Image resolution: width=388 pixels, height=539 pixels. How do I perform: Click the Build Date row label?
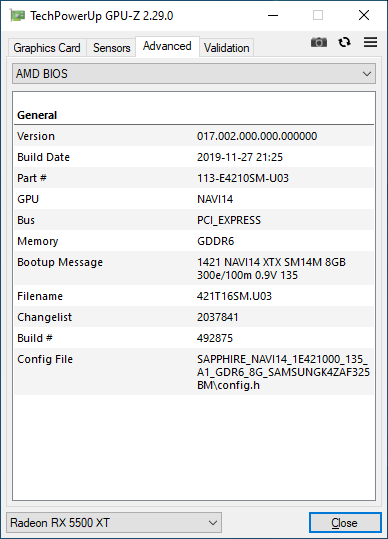click(43, 157)
